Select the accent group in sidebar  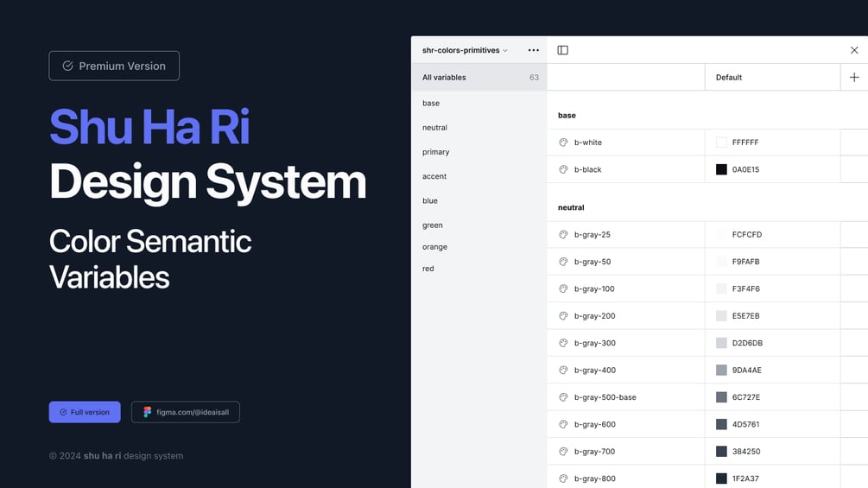(x=434, y=176)
